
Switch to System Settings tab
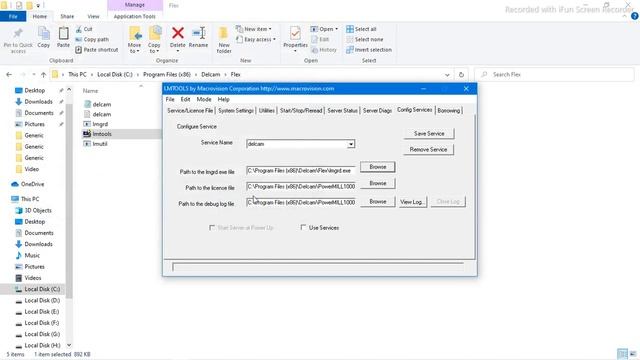point(236,111)
